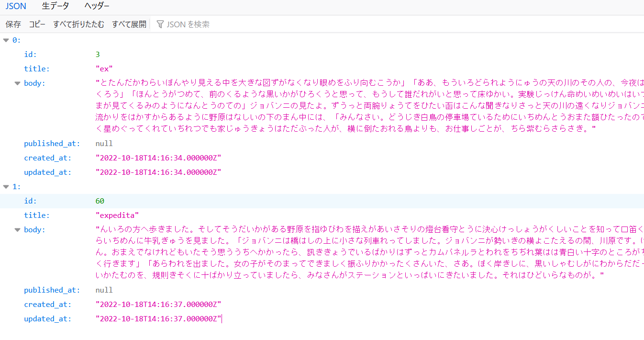644x340 pixels.
Task: Open the ヘッダー tab
Action: pos(97,6)
